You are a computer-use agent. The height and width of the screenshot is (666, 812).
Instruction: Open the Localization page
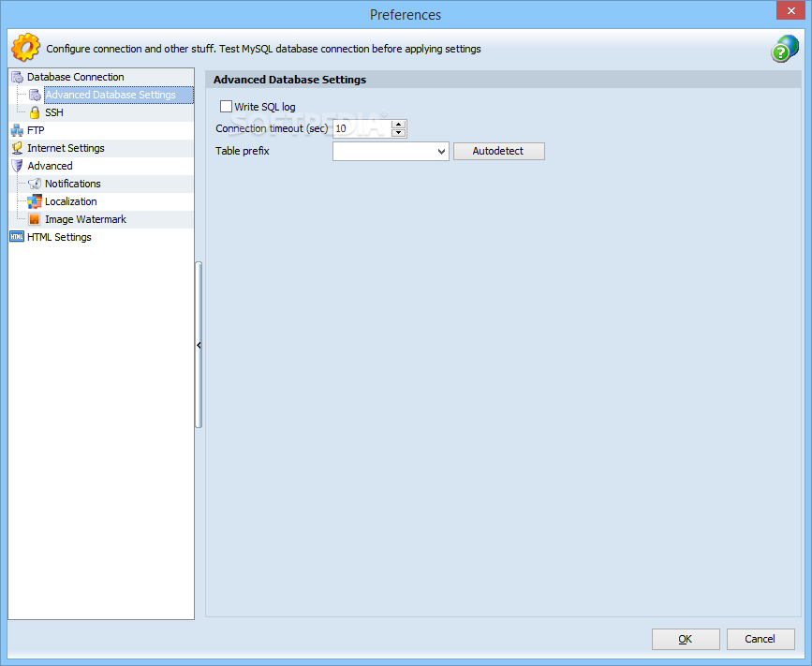pos(71,201)
